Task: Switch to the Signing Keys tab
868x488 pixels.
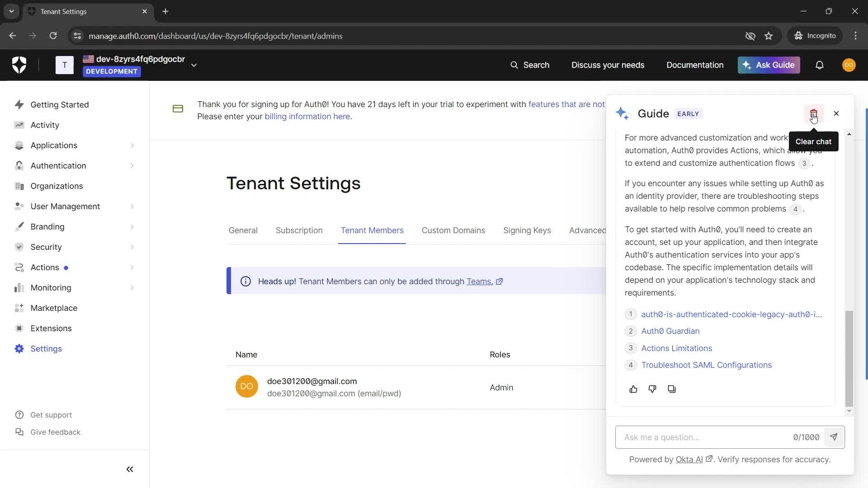Action: (x=527, y=230)
